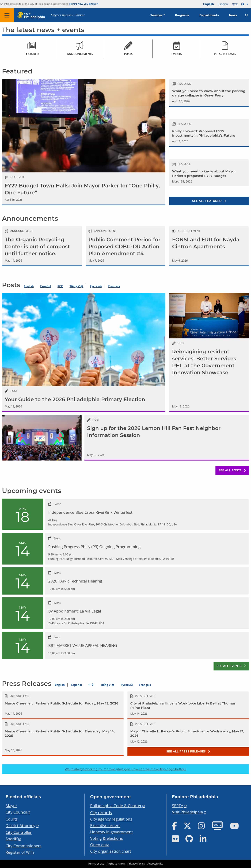251x868 pixels.
Task: Open FONSI and ERR Nayda Cintron announcement
Action: coord(206,243)
